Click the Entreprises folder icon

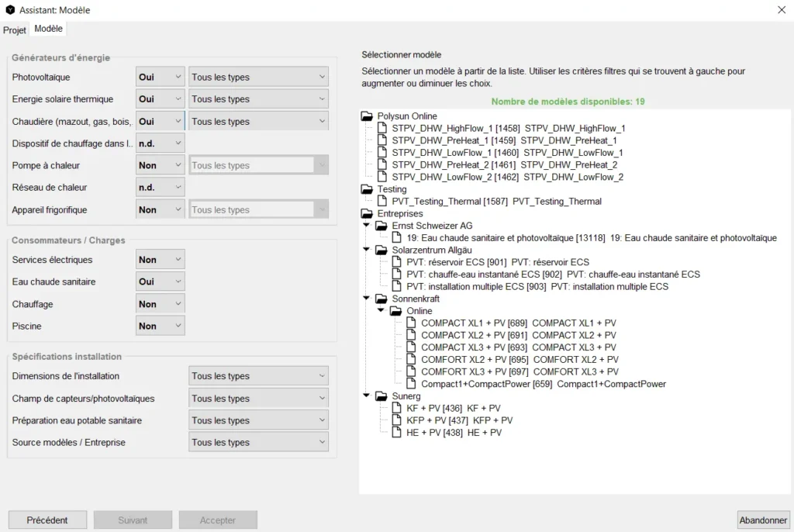[368, 213]
